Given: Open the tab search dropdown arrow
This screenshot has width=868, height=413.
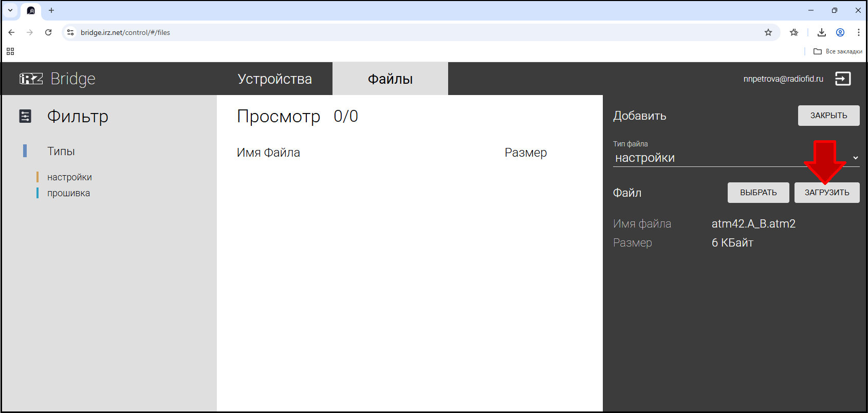Looking at the screenshot, I should tap(10, 10).
